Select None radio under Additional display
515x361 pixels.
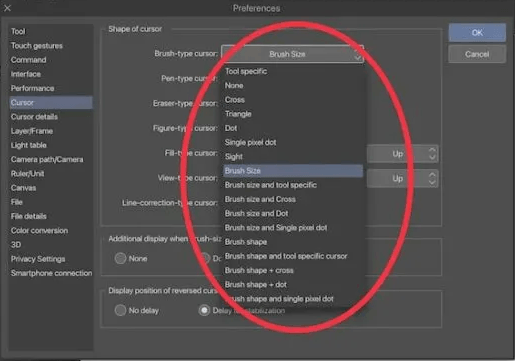click(120, 258)
